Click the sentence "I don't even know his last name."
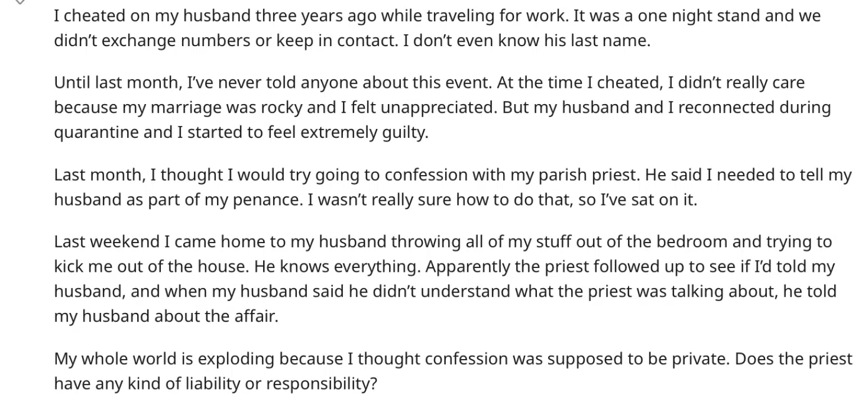 pyautogui.click(x=527, y=41)
